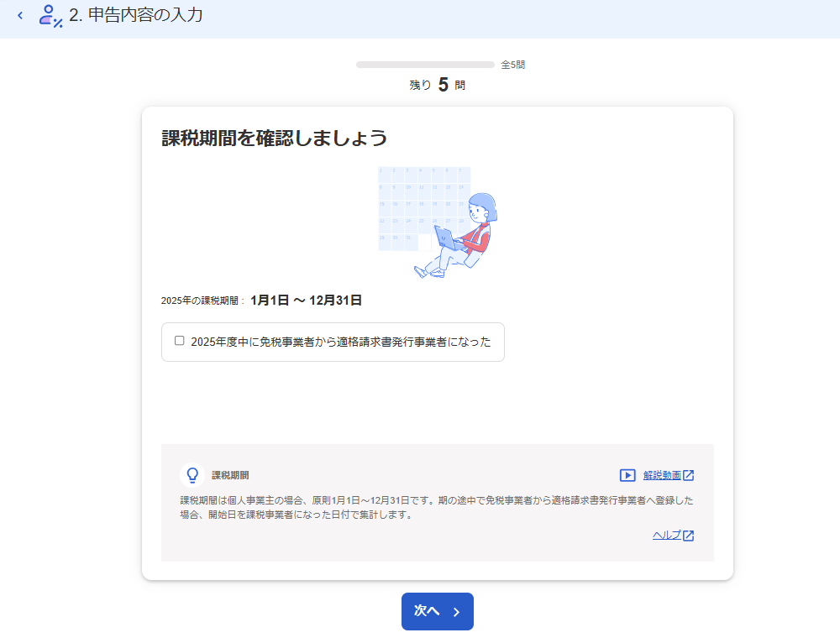This screenshot has height=643, width=840.
Task: Click the person percent icon in header
Action: (x=50, y=15)
